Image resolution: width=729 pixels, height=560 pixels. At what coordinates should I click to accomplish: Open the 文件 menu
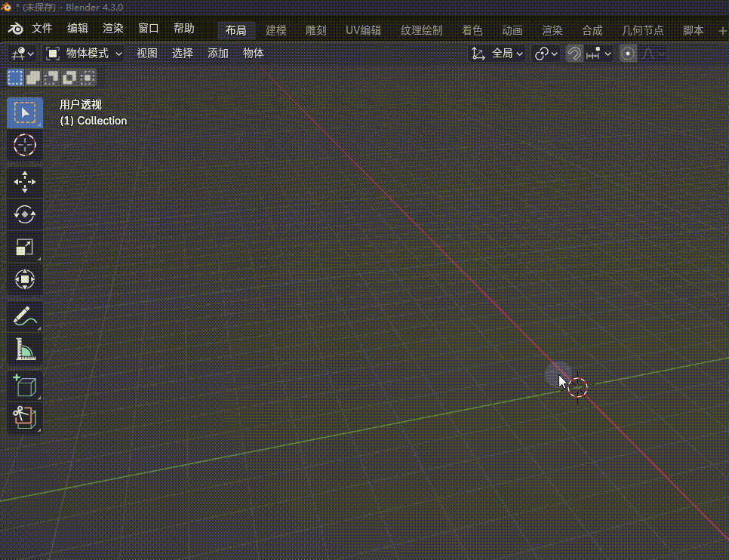point(42,29)
